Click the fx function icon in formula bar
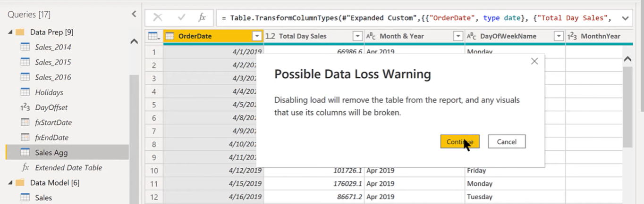This screenshot has height=204, width=644. pyautogui.click(x=202, y=18)
